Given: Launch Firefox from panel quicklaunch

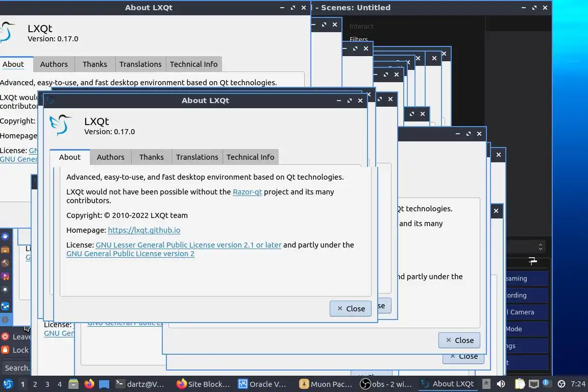Looking at the screenshot, I should pos(89,384).
